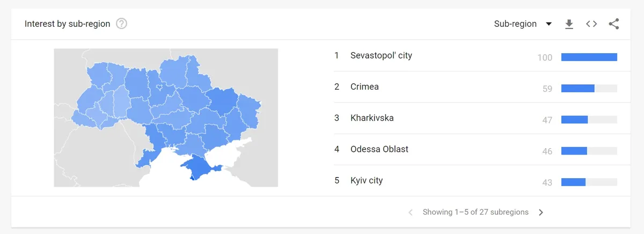644x234 pixels.
Task: Share the sub-region interest card
Action: click(x=614, y=24)
